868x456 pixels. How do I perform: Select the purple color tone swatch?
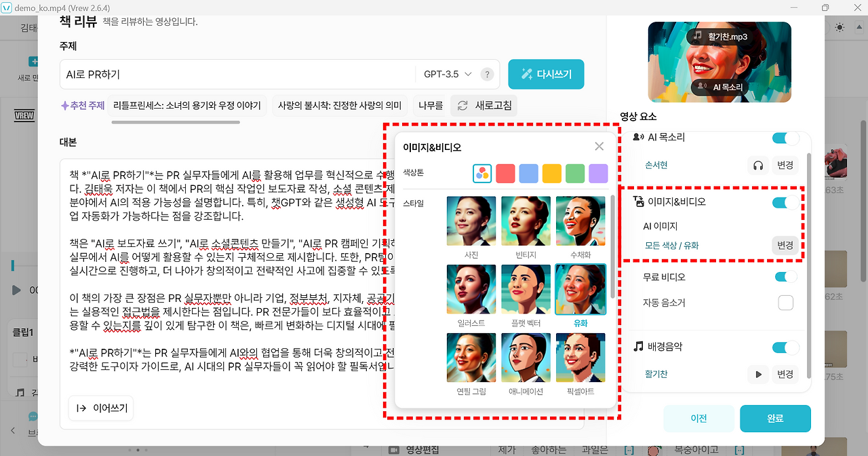coord(598,173)
